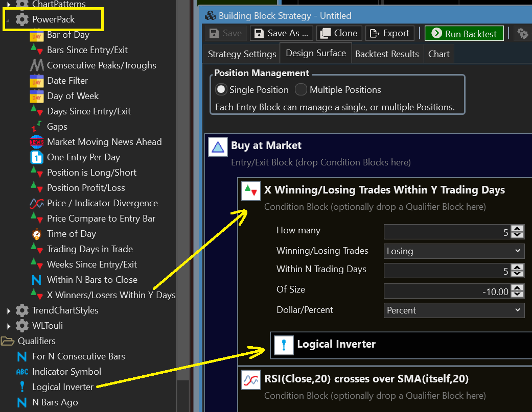Click the Run Backtest button
Image resolution: width=532 pixels, height=412 pixels.
(x=464, y=34)
